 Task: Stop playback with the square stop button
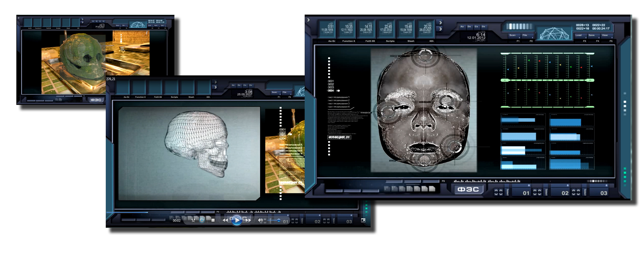213,220
